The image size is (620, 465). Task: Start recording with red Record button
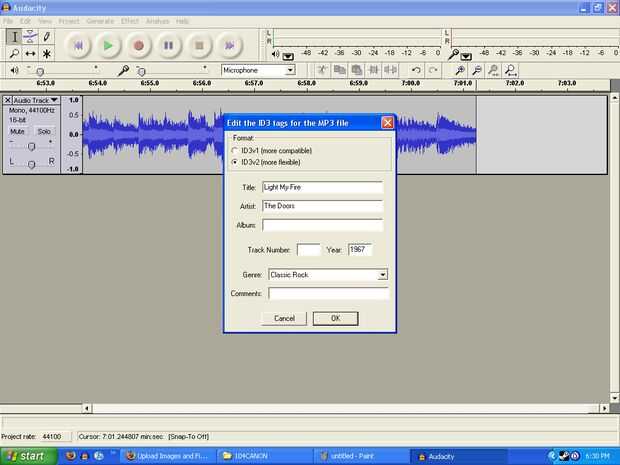click(138, 45)
